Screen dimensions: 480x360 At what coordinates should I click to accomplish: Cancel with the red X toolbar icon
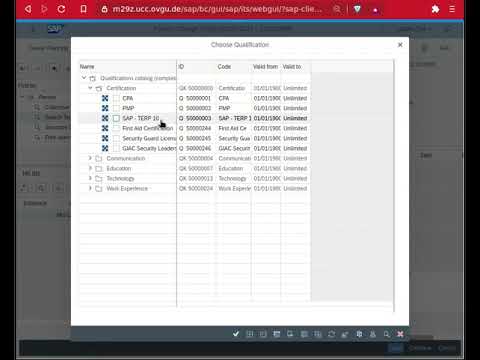click(x=400, y=334)
